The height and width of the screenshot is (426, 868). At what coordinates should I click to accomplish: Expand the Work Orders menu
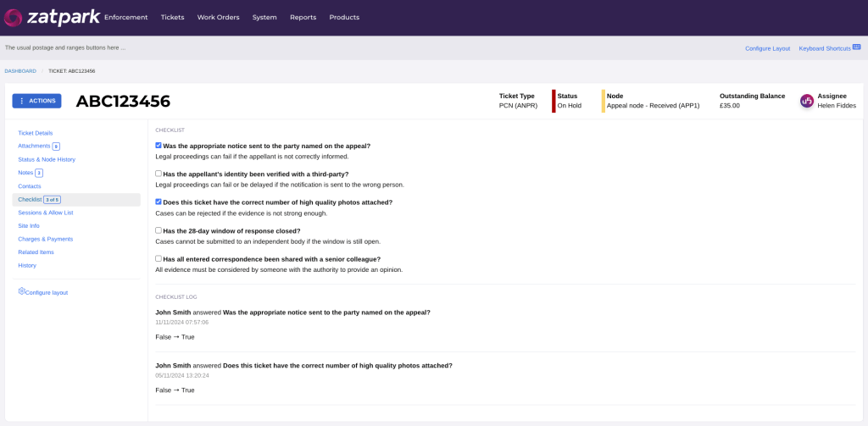218,17
